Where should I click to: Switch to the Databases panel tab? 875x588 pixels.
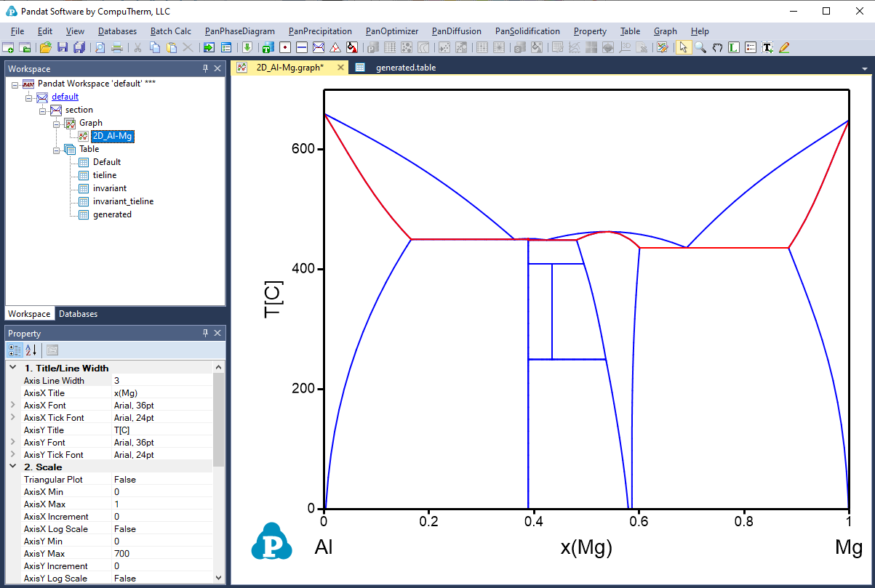(78, 314)
